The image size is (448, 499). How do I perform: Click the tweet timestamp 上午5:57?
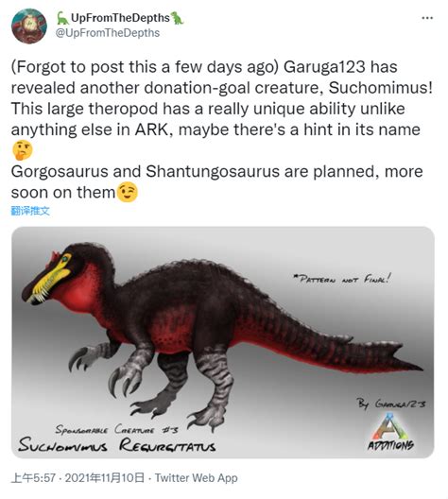point(33,477)
